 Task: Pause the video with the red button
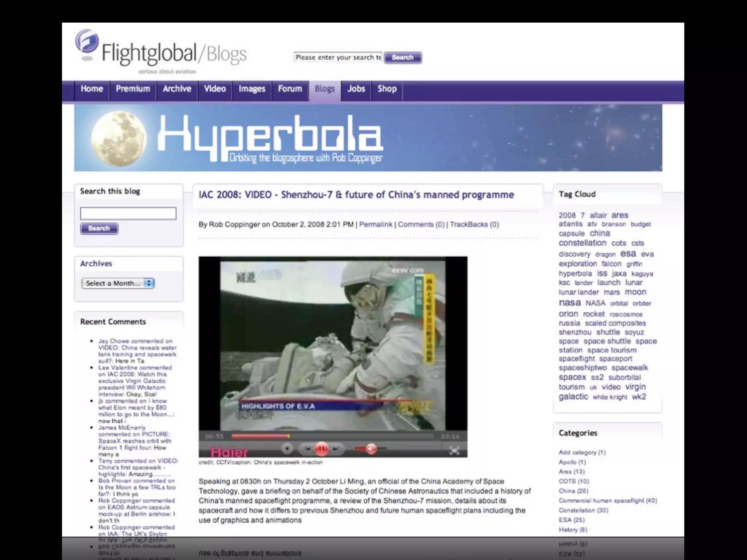(x=321, y=449)
